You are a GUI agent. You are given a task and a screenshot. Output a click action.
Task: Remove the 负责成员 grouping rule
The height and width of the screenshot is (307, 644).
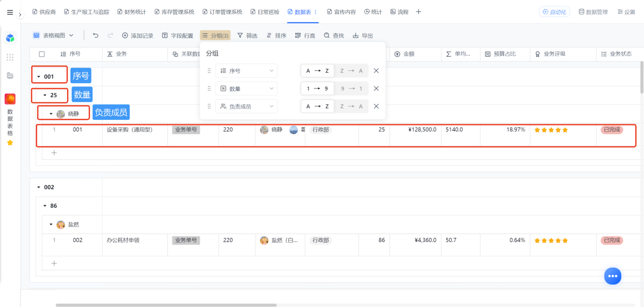[376, 106]
